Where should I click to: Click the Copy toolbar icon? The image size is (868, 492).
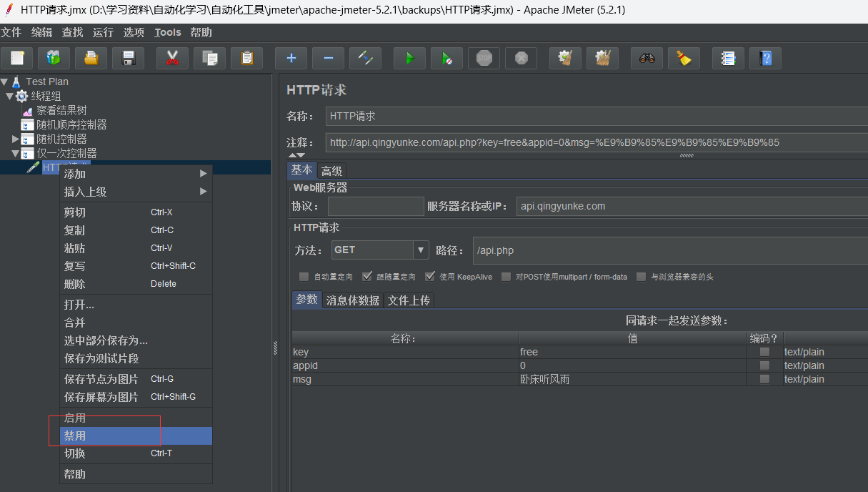click(209, 58)
